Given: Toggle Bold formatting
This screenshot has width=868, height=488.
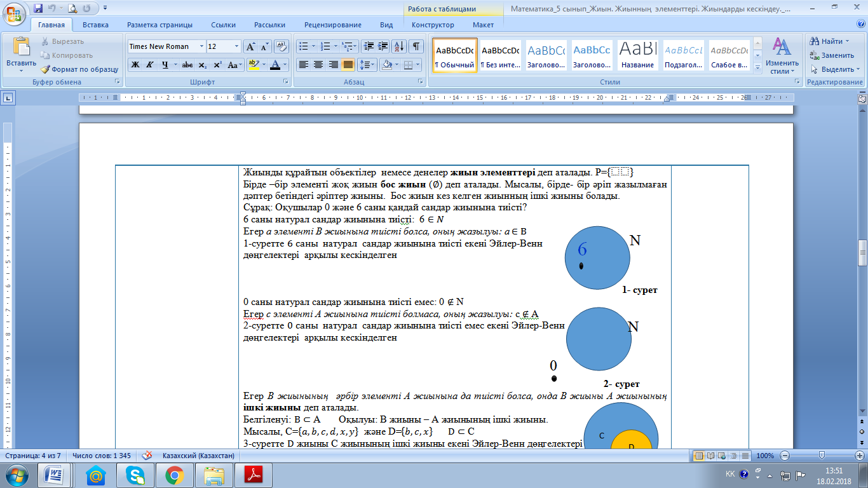Looking at the screenshot, I should pos(135,65).
